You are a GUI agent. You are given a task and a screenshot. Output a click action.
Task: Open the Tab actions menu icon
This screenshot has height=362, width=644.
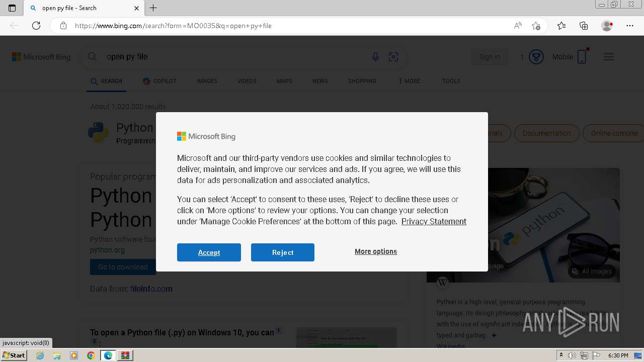[12, 8]
